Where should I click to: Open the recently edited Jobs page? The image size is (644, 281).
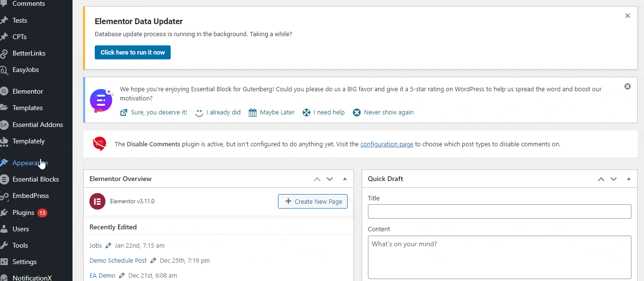click(96, 245)
